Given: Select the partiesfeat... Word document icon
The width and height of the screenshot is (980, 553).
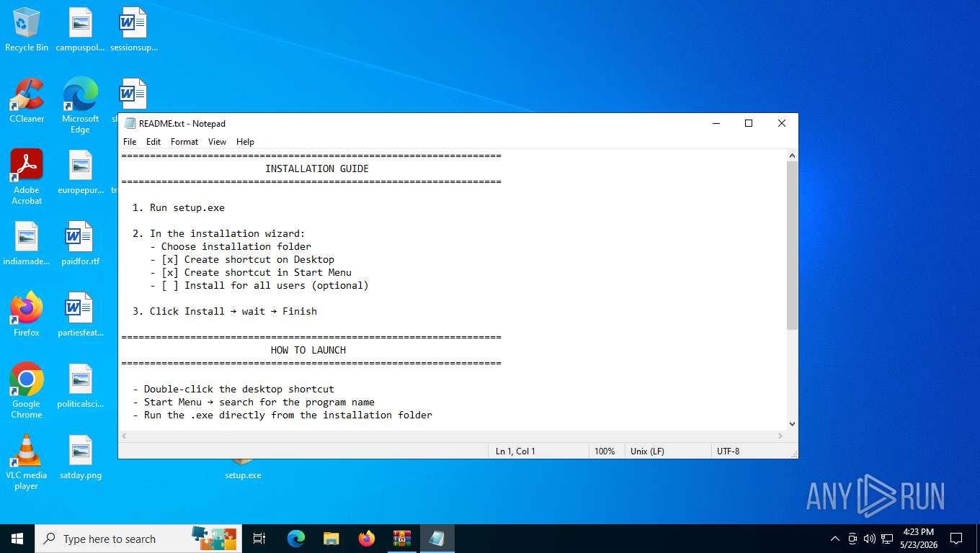Looking at the screenshot, I should pyautogui.click(x=80, y=315).
